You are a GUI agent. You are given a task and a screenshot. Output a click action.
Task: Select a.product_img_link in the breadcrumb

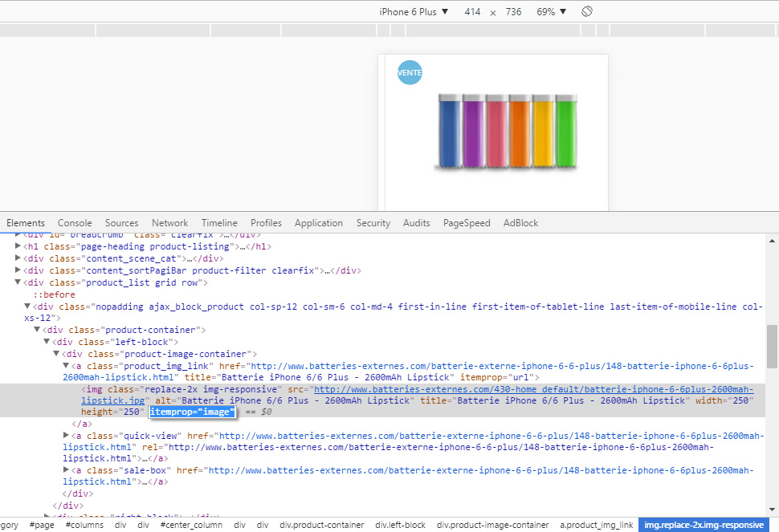coord(597,525)
